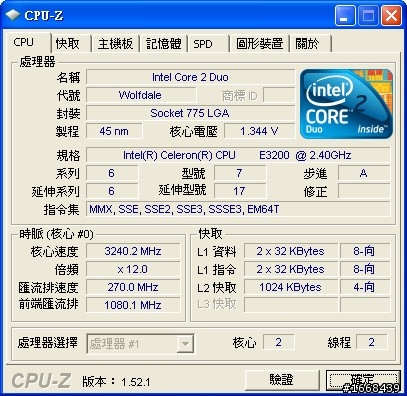The image size is (407, 396).
Task: Click the package value 'Socket 775 LGA'
Action: pos(190,113)
